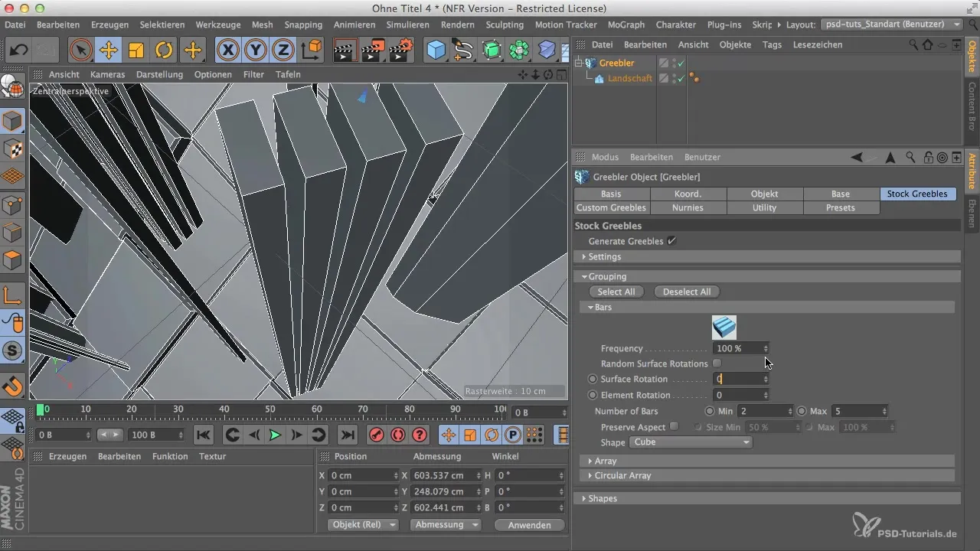Open the spline pen tool icon
The width and height of the screenshot is (980, 551).
tap(463, 51)
